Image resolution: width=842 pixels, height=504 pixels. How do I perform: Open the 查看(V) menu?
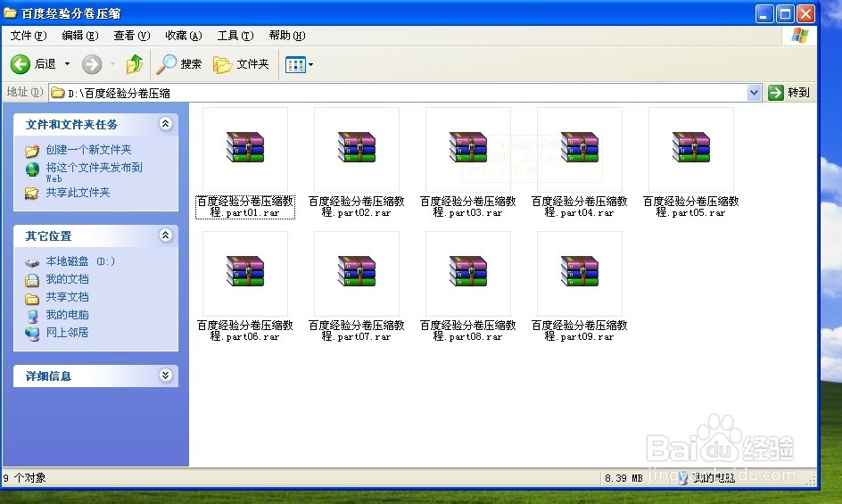[x=132, y=36]
